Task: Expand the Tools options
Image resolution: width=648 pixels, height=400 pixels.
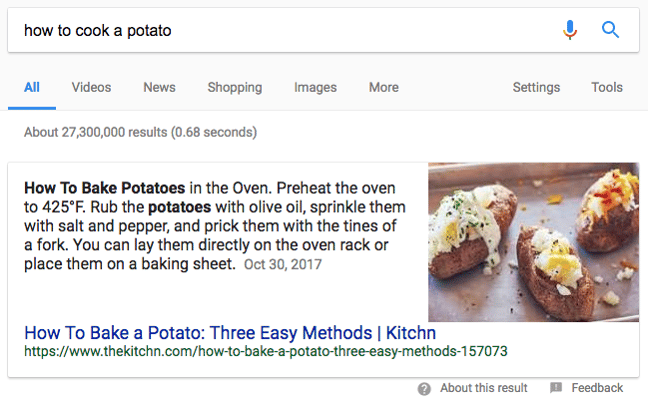Action: (x=607, y=88)
